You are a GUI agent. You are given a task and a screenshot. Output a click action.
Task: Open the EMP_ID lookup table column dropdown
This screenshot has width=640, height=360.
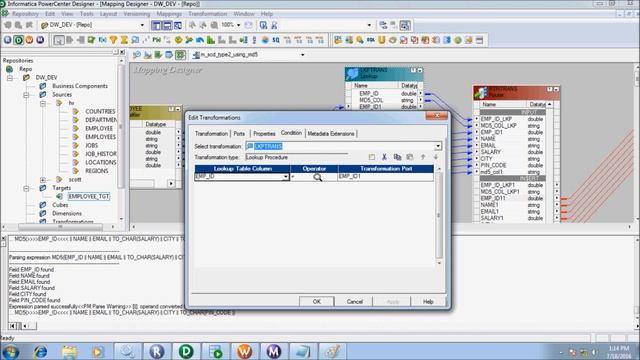285,176
